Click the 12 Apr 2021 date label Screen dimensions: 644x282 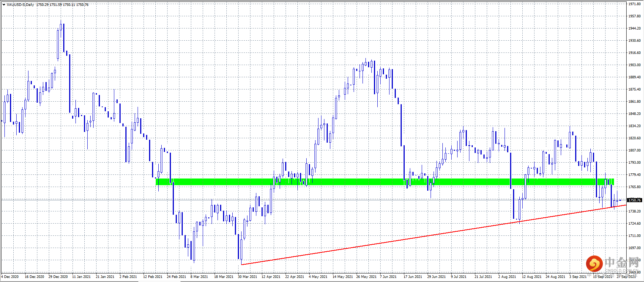click(271, 276)
